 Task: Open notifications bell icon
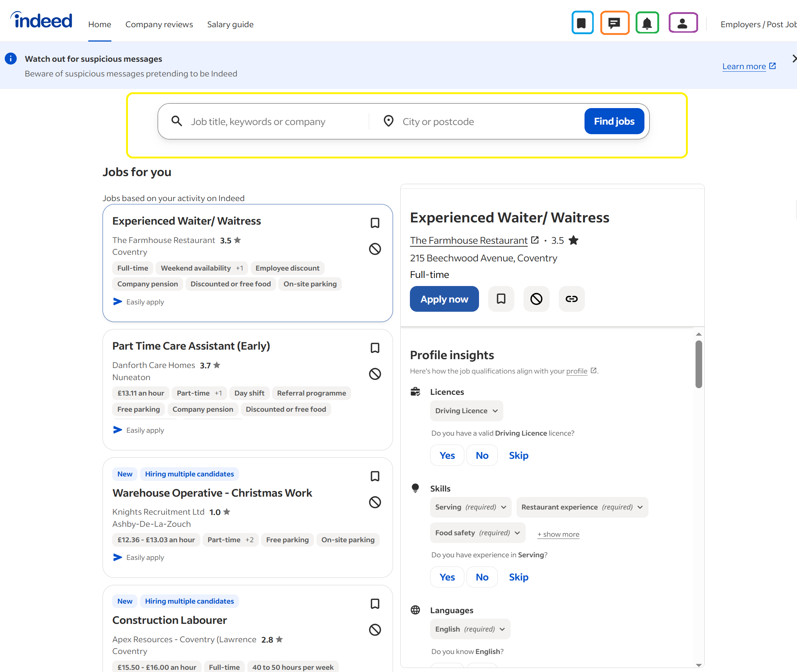[x=647, y=23]
